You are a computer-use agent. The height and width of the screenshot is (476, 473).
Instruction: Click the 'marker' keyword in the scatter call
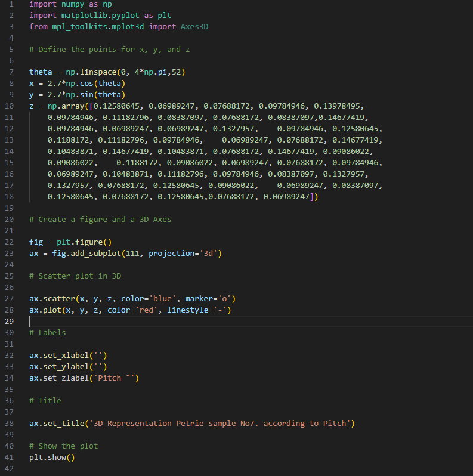coord(199,299)
